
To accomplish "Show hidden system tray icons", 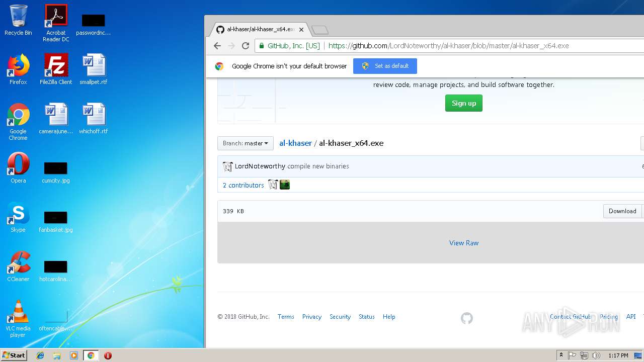I will (561, 355).
